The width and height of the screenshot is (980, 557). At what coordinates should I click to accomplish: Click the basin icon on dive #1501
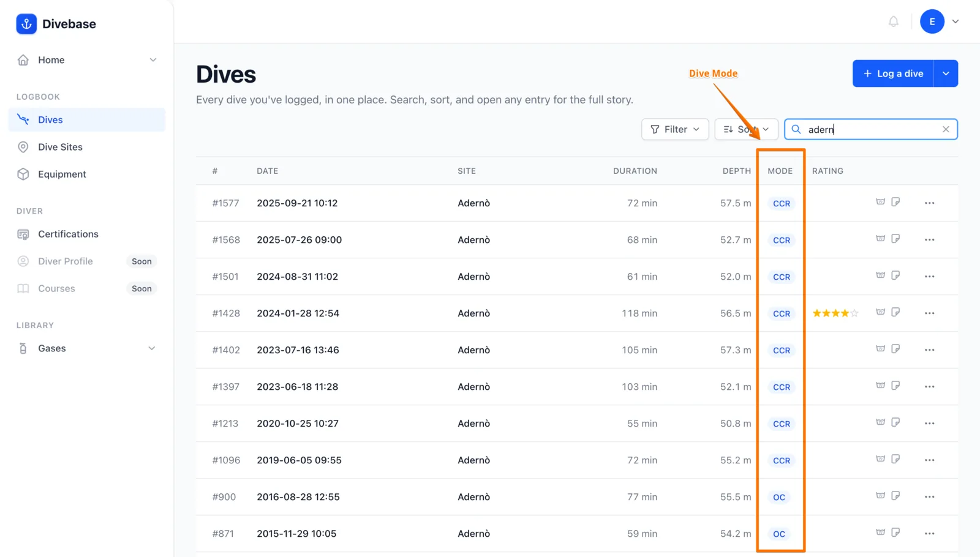pos(880,275)
